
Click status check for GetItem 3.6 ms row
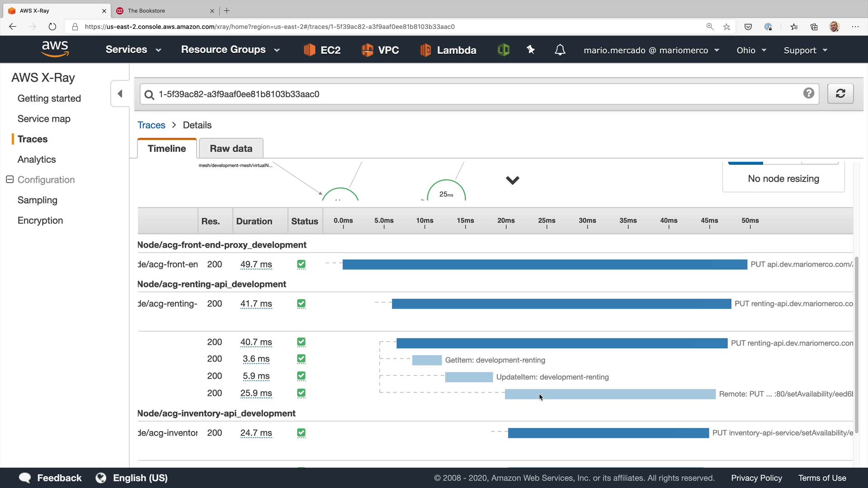(301, 359)
